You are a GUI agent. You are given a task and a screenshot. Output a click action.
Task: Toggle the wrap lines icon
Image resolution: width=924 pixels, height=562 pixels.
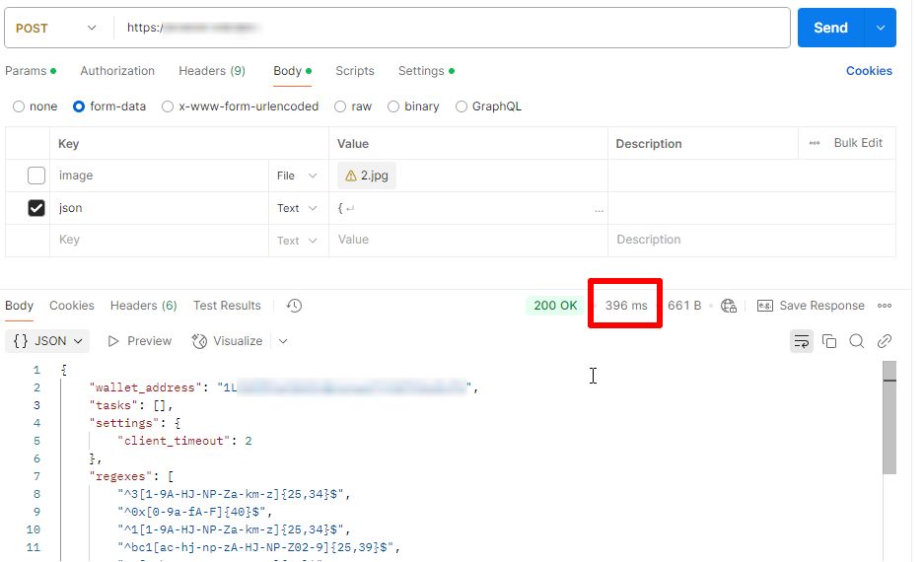tap(802, 341)
